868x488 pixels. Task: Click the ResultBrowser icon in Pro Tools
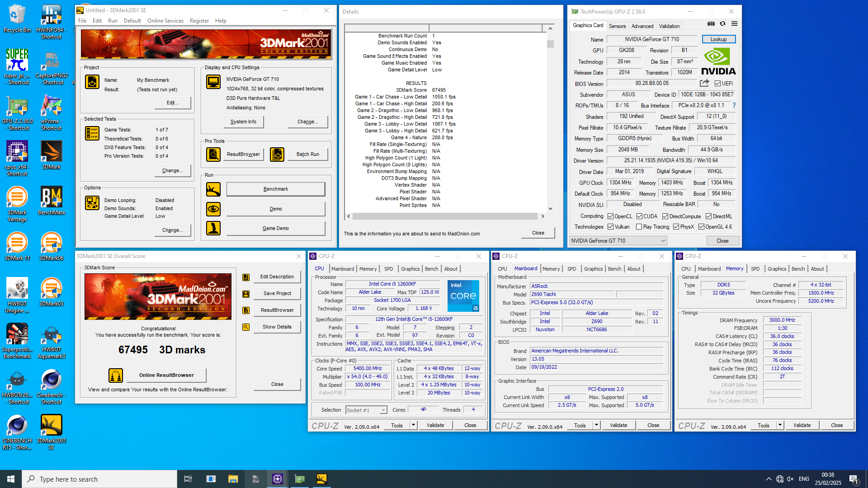pyautogui.click(x=213, y=155)
